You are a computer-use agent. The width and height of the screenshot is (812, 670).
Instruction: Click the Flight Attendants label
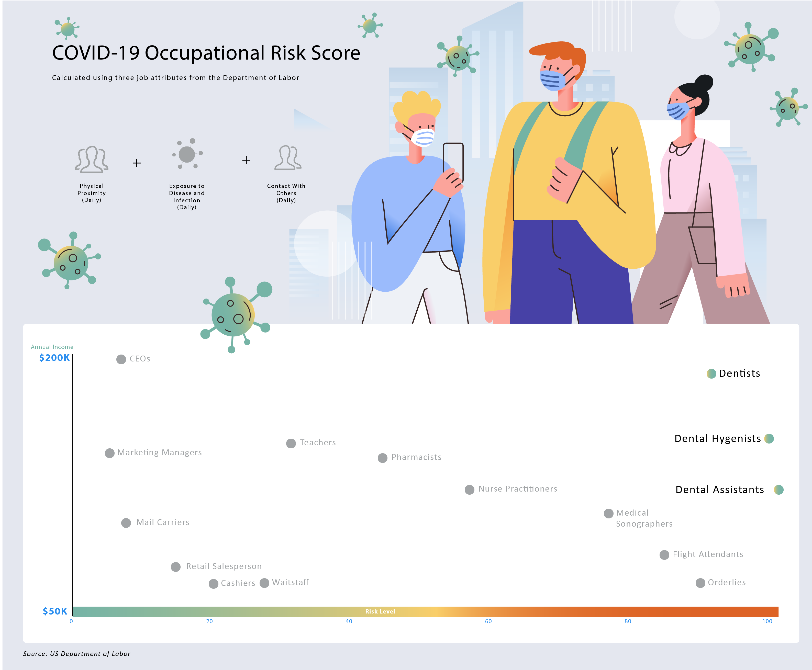tap(708, 555)
